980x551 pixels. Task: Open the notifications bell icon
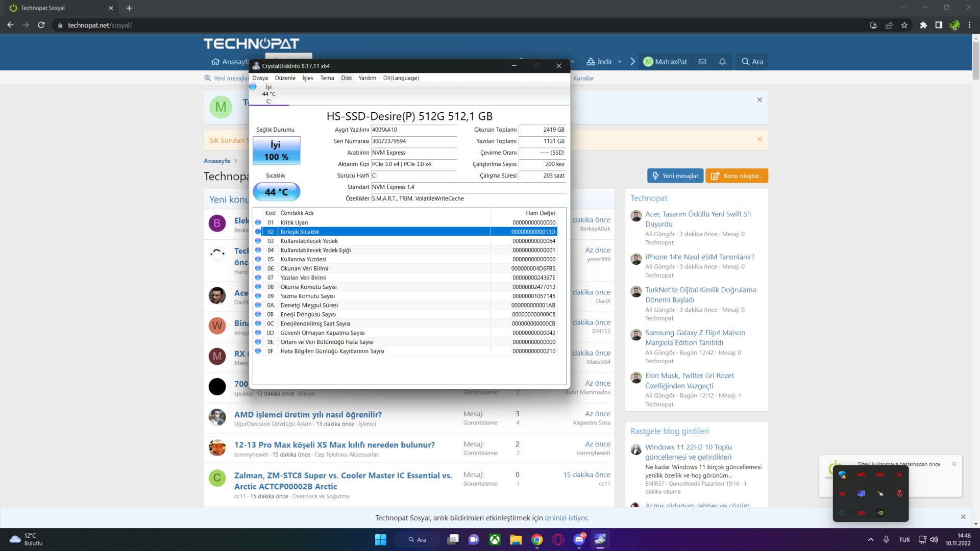(x=722, y=62)
